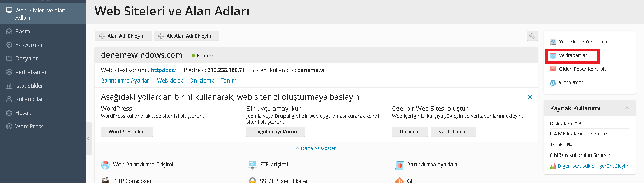Click the Veritabanları button in suggestions
Viewport: 644px width, 183px height.
coord(454,132)
